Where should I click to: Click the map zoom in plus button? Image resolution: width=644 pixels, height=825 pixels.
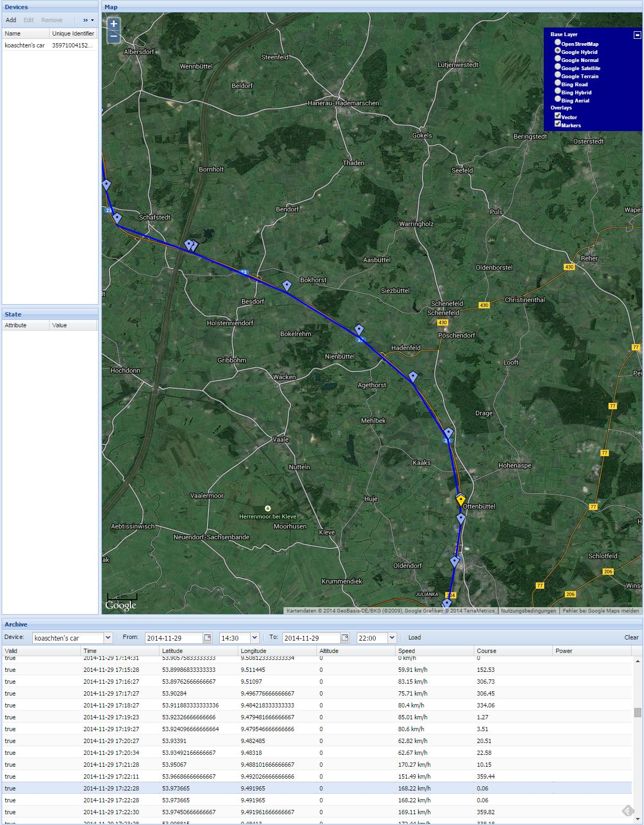point(113,24)
